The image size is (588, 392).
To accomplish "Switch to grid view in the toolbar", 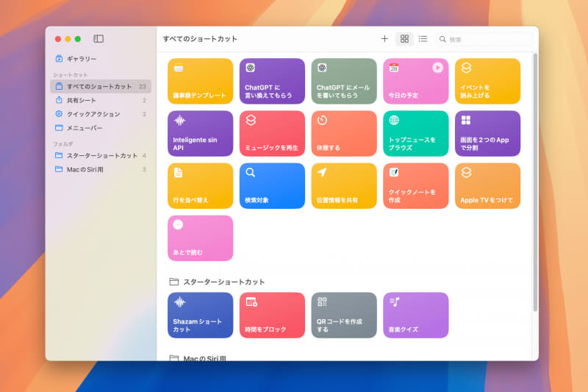I will click(404, 39).
